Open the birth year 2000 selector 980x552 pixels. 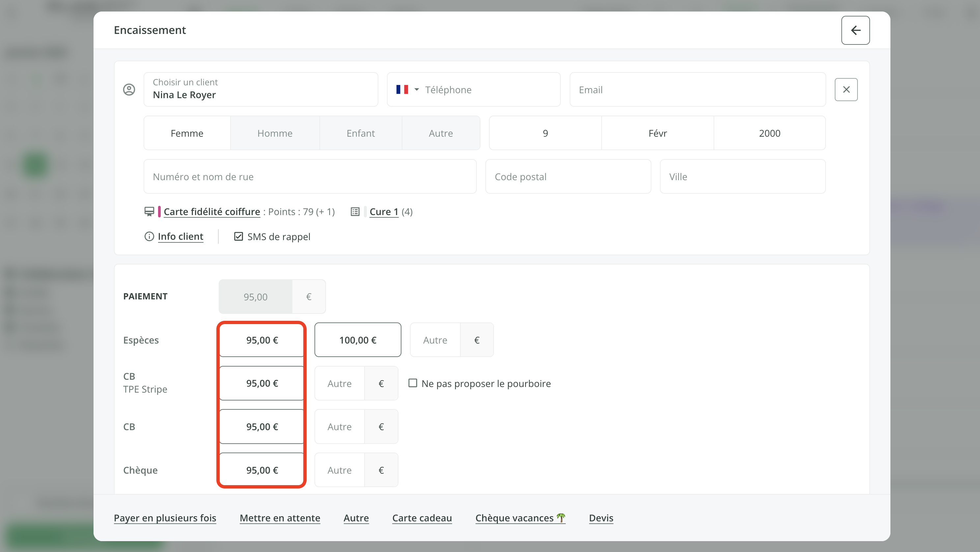pyautogui.click(x=769, y=133)
